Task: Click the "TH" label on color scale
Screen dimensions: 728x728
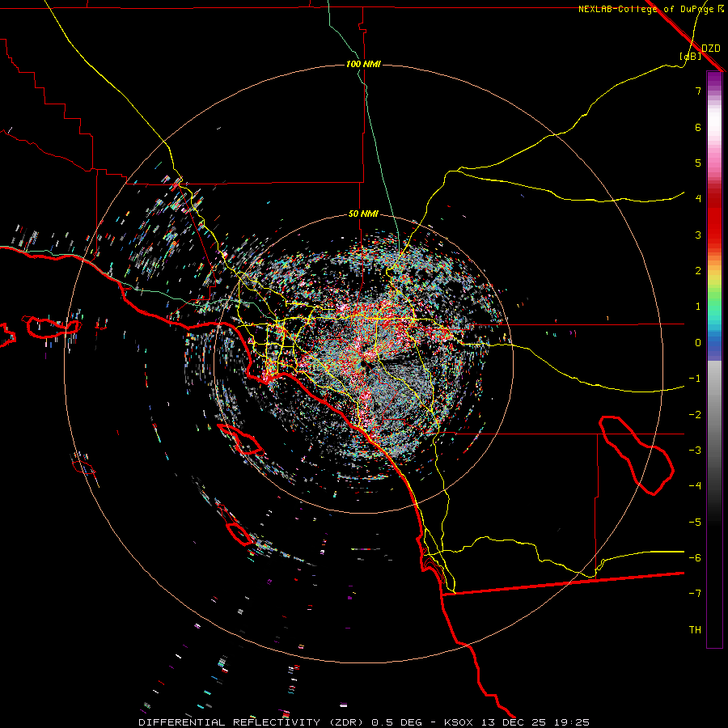Action: [x=695, y=630]
